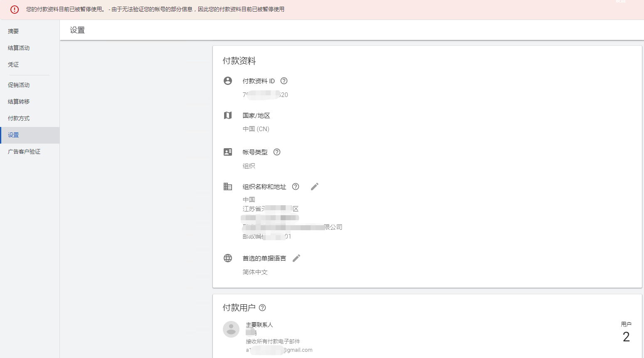
Task: Select 促销活动 in the sidebar
Action: tap(30, 85)
